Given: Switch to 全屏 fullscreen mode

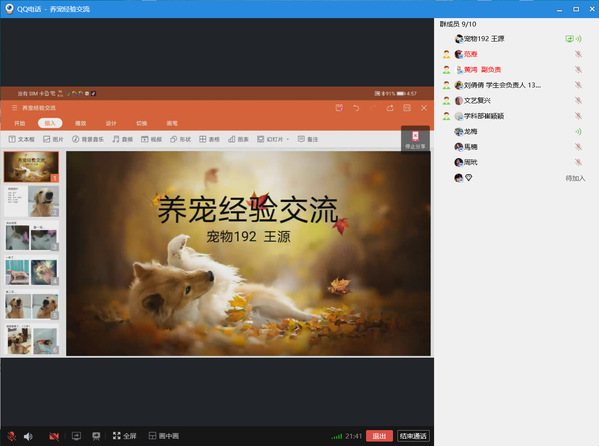Looking at the screenshot, I should point(125,436).
